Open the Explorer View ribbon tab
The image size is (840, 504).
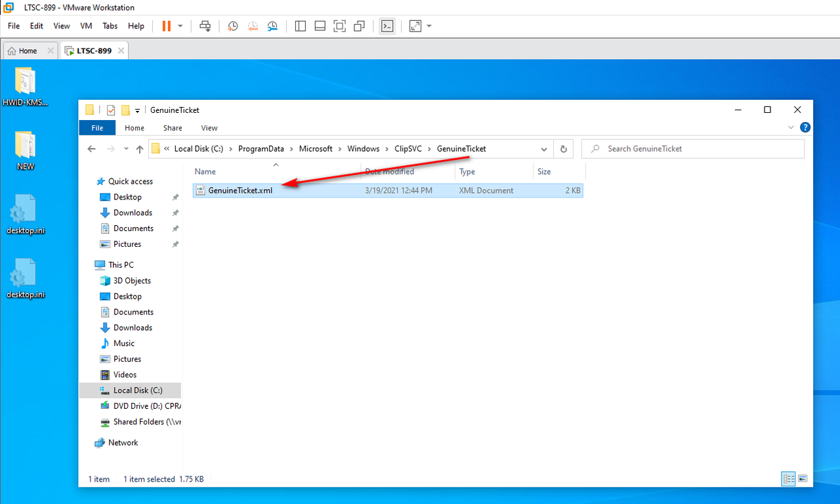(x=209, y=128)
